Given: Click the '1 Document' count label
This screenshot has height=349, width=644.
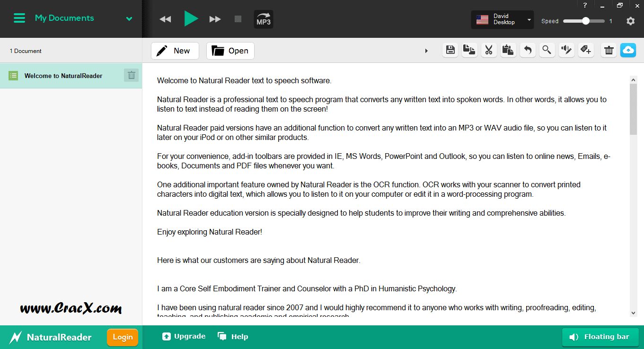Looking at the screenshot, I should pos(26,51).
